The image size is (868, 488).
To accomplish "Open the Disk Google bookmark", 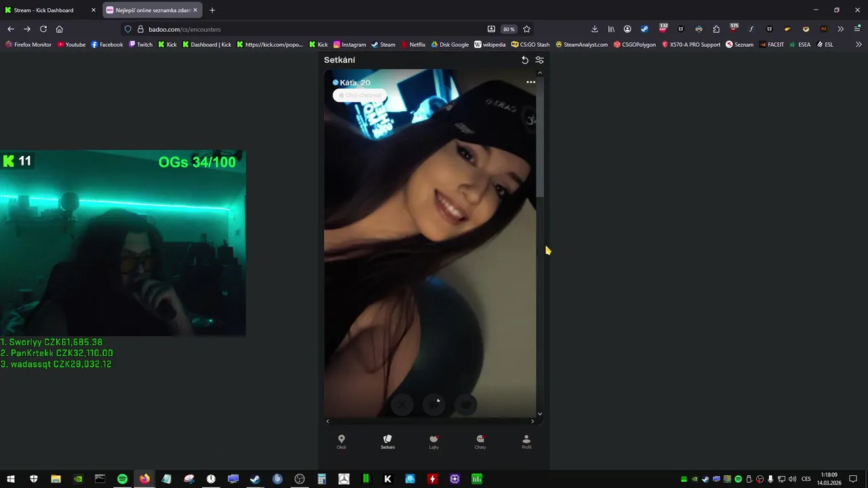I will 450,45.
